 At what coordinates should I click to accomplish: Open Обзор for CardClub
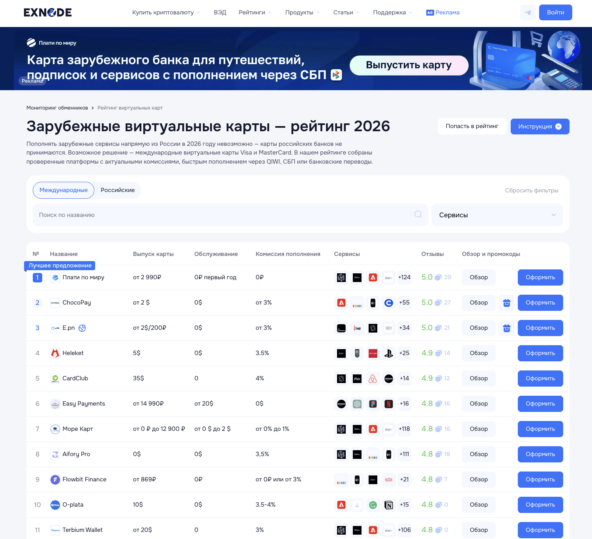point(479,379)
